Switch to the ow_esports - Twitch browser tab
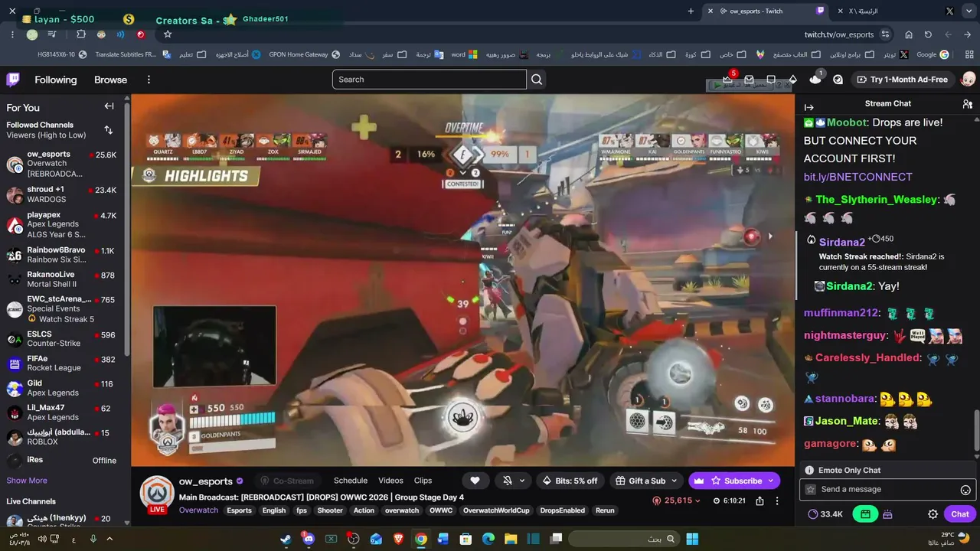This screenshot has height=551, width=980. pyautogui.click(x=766, y=11)
